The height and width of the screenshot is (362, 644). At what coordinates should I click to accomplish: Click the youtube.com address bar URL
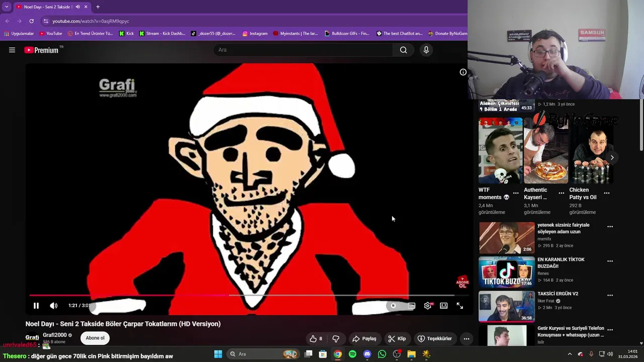coord(91,21)
